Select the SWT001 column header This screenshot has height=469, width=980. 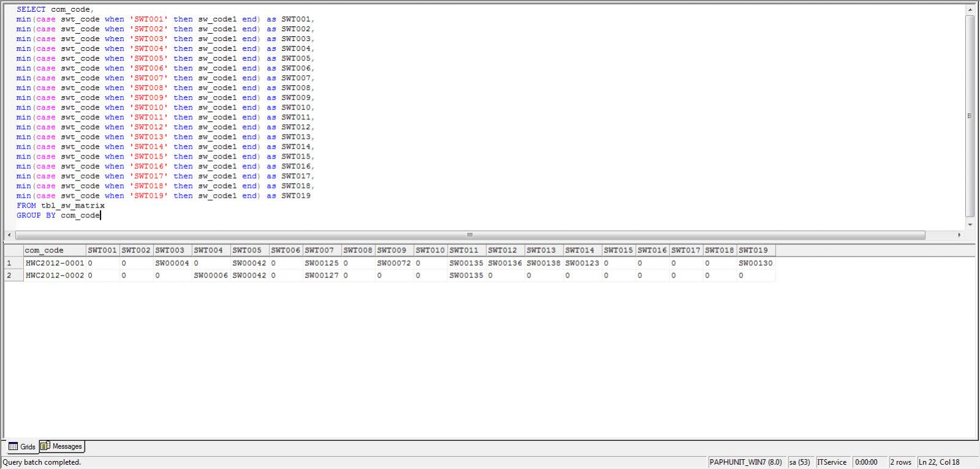102,250
